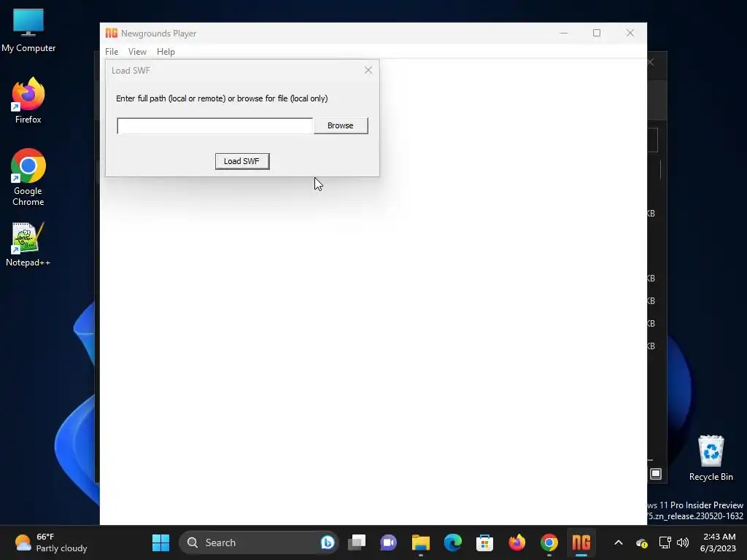This screenshot has height=560, width=747.
Task: Click the taskbar Search box
Action: 258,542
